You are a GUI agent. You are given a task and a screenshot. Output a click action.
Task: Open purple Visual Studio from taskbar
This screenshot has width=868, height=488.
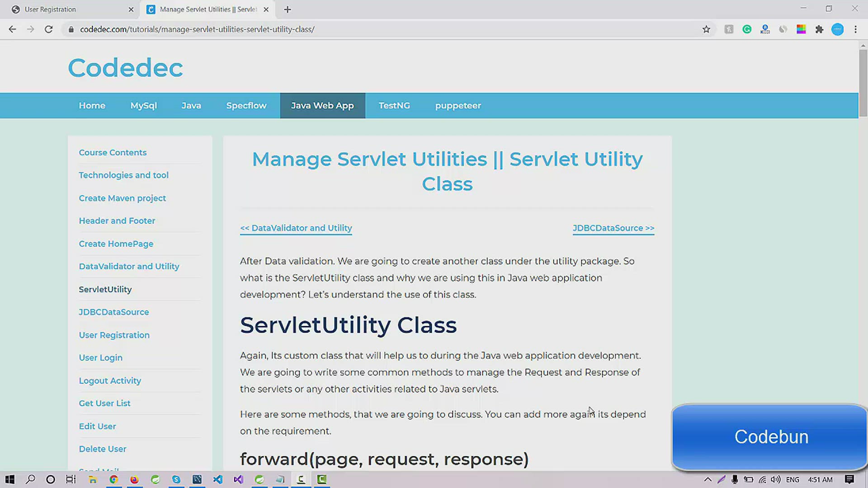(239, 479)
